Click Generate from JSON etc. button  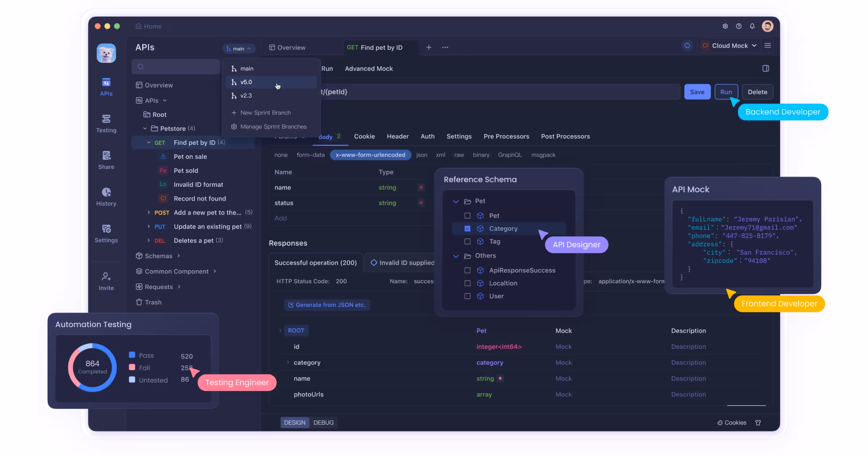click(327, 305)
